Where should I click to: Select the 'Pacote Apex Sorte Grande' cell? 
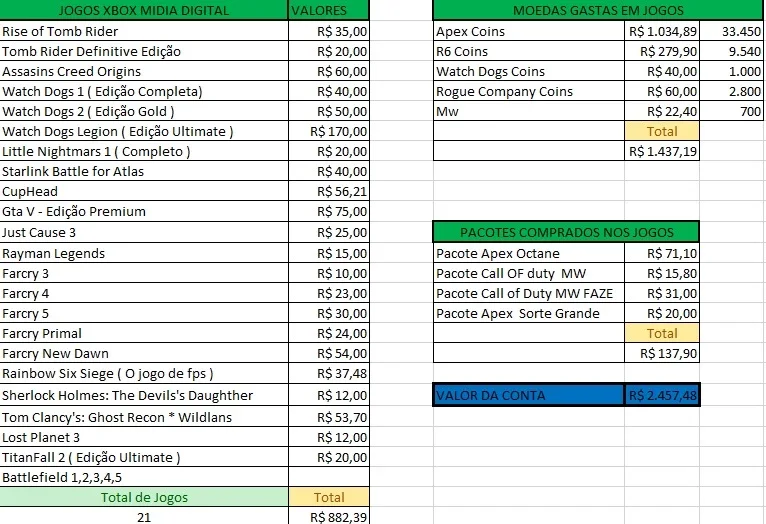pos(529,313)
